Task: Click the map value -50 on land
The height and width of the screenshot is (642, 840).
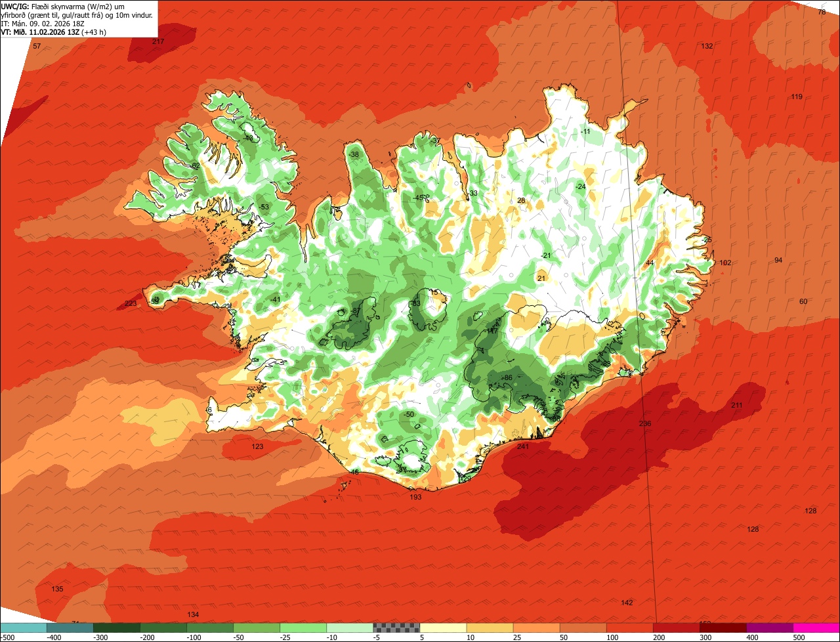Action: click(409, 415)
